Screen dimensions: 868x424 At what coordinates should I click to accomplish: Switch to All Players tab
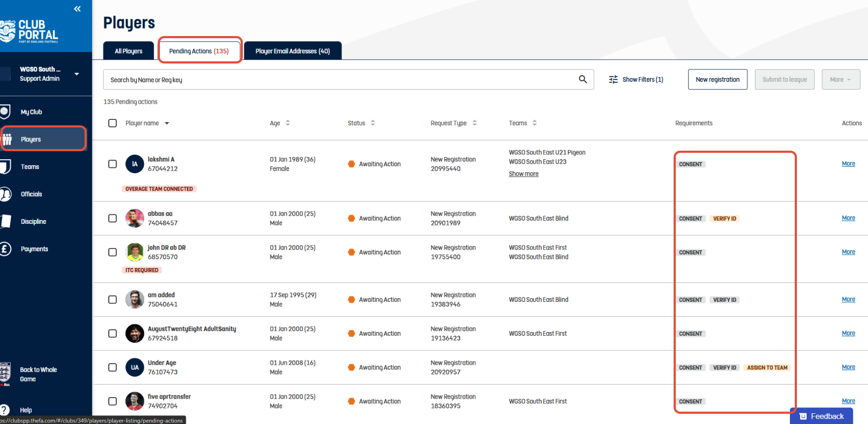coord(129,51)
